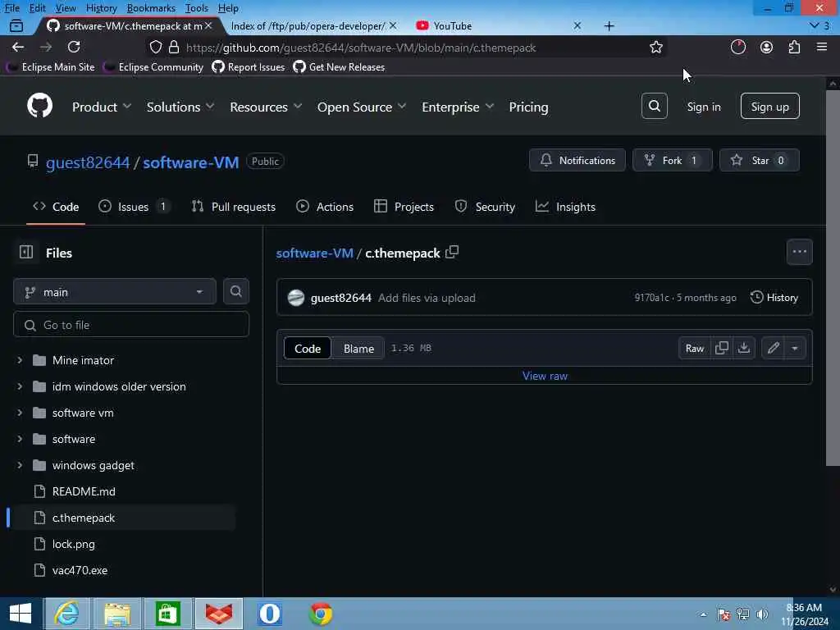840x630 pixels.
Task: Open the three-dots more file actions button
Action: pyautogui.click(x=799, y=252)
